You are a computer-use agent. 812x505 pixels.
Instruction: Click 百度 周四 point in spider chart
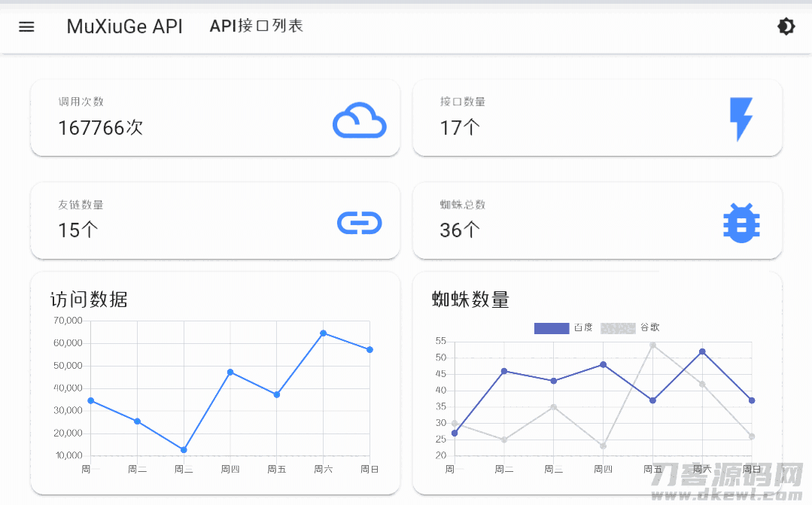pyautogui.click(x=604, y=364)
